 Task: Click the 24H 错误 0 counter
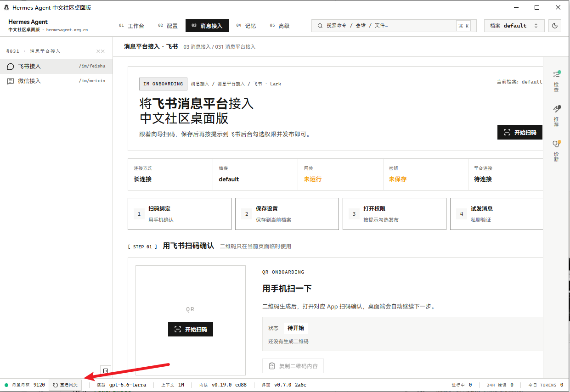[500, 385]
